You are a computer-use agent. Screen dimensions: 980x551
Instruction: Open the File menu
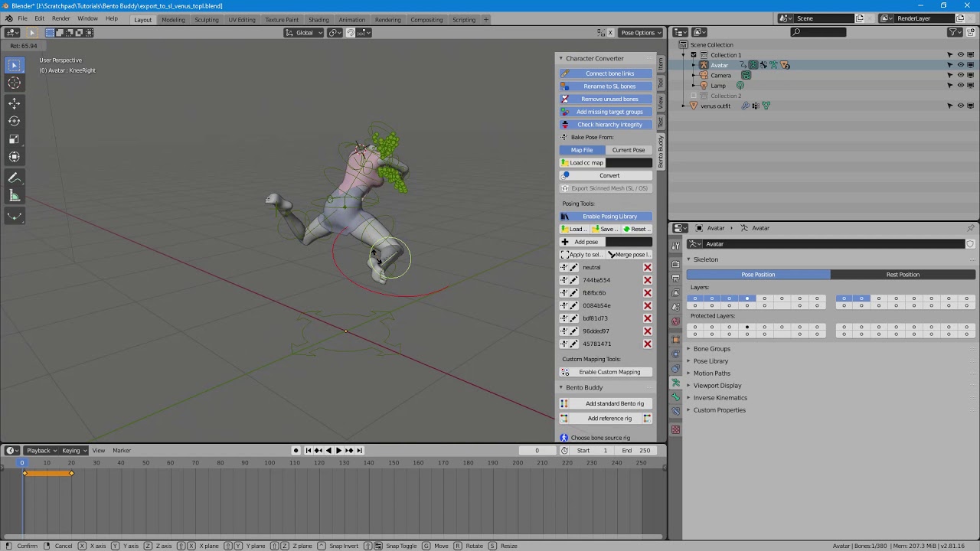tap(23, 18)
